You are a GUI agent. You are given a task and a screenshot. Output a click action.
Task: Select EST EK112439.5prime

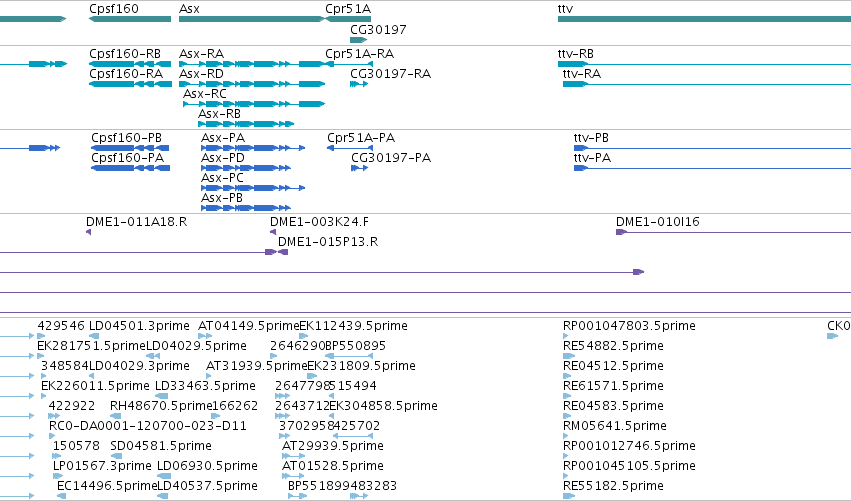click(x=353, y=326)
